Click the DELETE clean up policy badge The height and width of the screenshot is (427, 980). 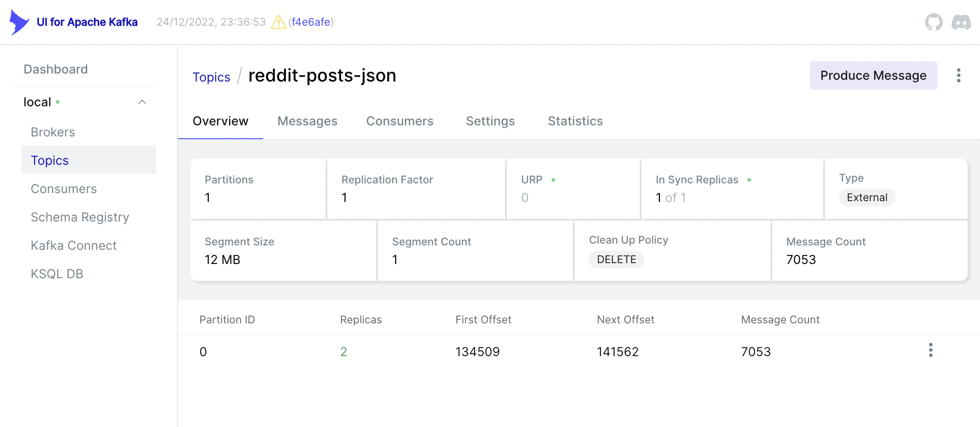(x=616, y=260)
